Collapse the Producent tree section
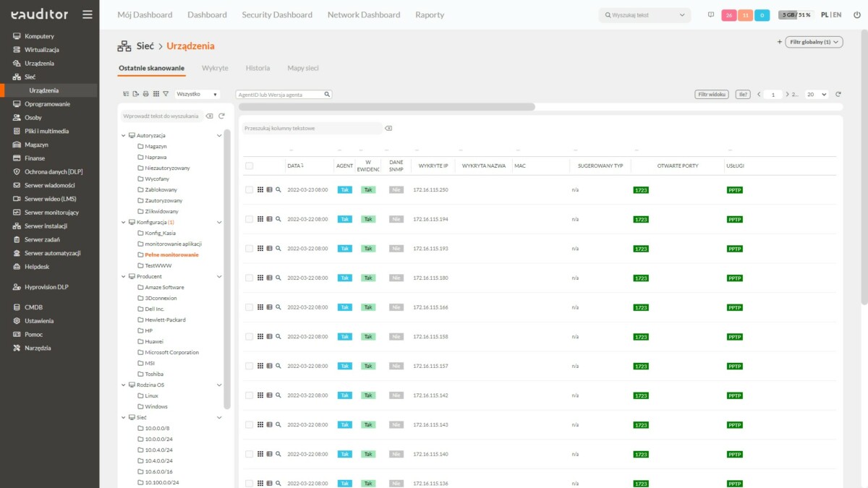 click(123, 276)
